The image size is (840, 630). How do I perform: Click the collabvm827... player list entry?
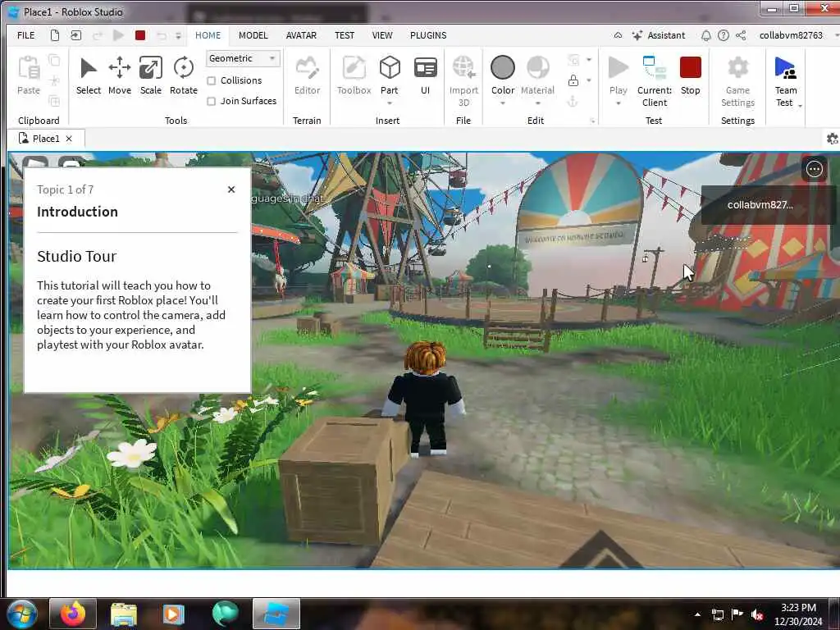(x=760, y=204)
